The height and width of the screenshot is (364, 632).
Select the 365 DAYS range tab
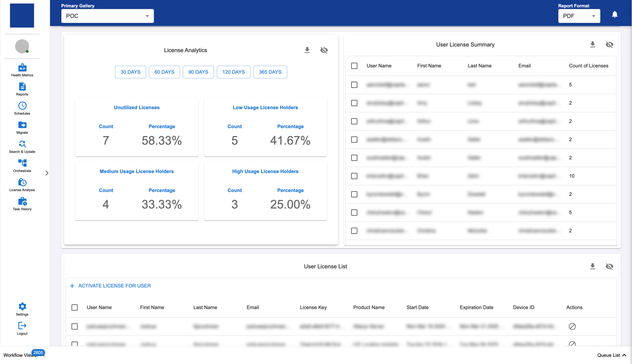click(x=270, y=72)
